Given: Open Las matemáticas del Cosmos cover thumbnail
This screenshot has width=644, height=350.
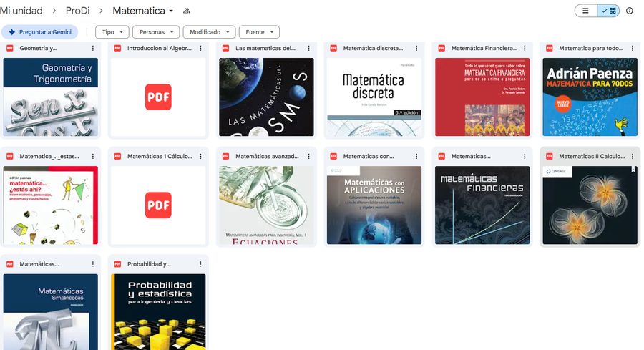Looking at the screenshot, I should pos(266,97).
